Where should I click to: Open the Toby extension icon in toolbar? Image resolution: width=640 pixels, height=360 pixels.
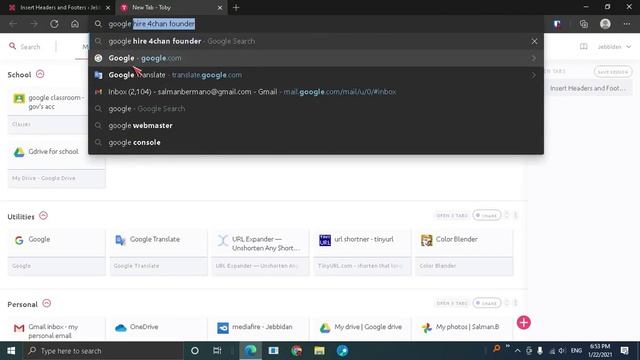tap(557, 24)
